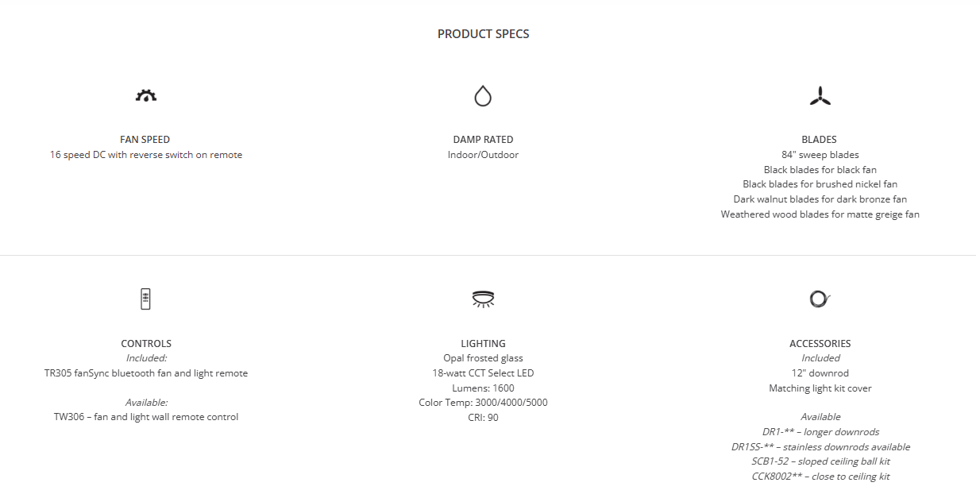Click the CONTROLS heading text
Image resolution: width=980 pixels, height=494 pixels.
click(146, 344)
